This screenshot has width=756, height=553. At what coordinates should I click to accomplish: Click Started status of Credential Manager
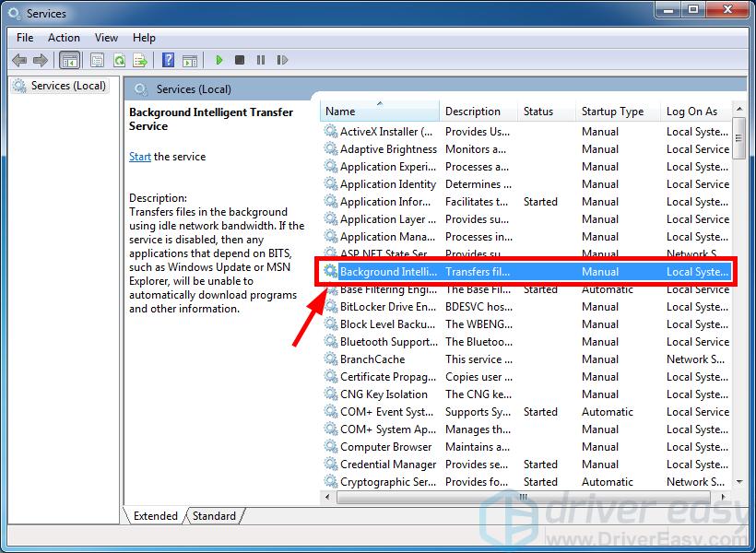[x=540, y=464]
